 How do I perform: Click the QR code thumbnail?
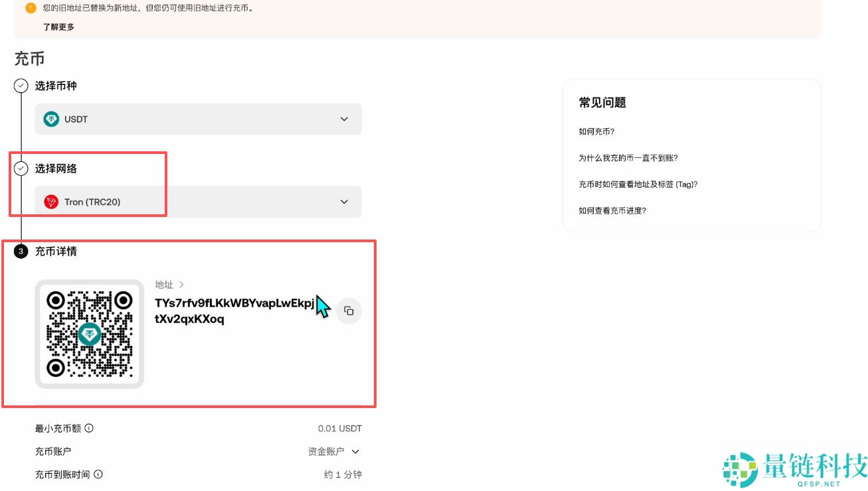click(90, 334)
